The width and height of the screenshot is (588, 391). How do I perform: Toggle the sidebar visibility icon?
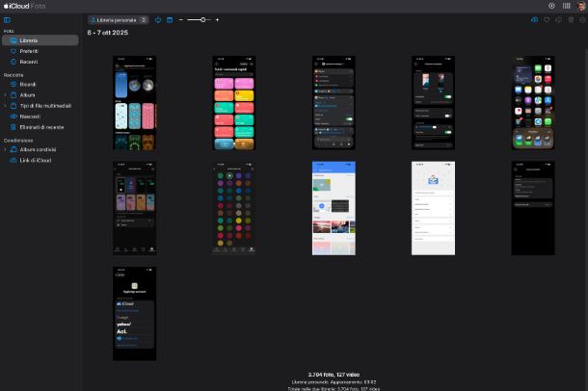pyautogui.click(x=7, y=19)
